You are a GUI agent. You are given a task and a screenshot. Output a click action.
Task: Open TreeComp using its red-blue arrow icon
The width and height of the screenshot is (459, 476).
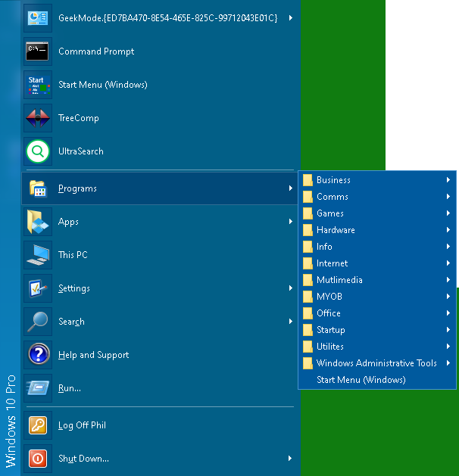tap(38, 118)
